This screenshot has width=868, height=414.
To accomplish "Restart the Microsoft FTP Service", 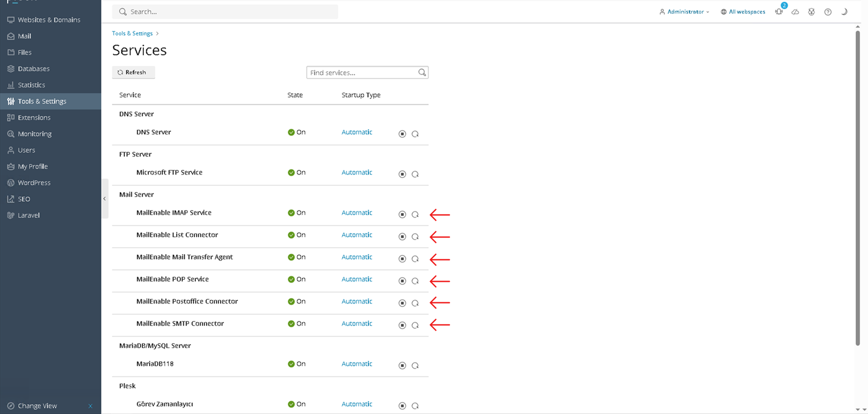I will [x=415, y=174].
